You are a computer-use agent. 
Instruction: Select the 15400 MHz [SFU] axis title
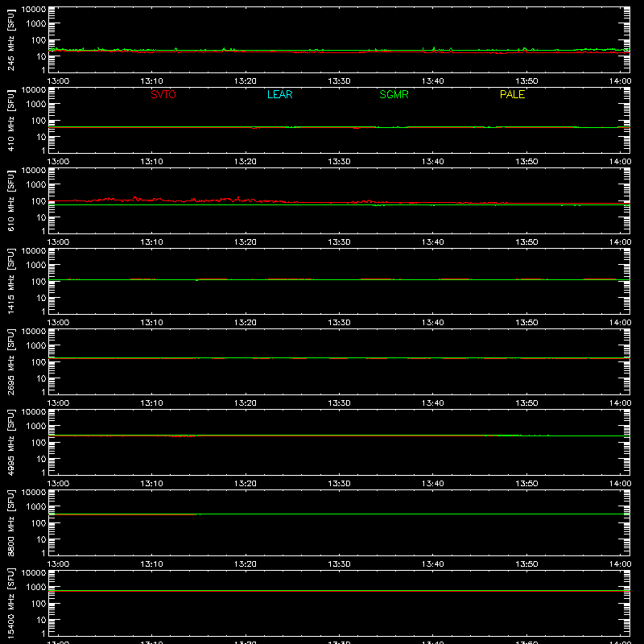point(10,603)
